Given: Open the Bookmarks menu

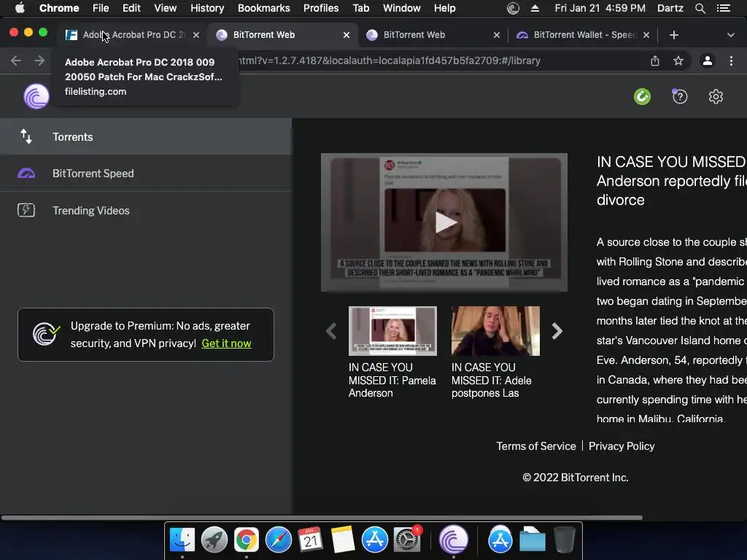Looking at the screenshot, I should pyautogui.click(x=264, y=8).
